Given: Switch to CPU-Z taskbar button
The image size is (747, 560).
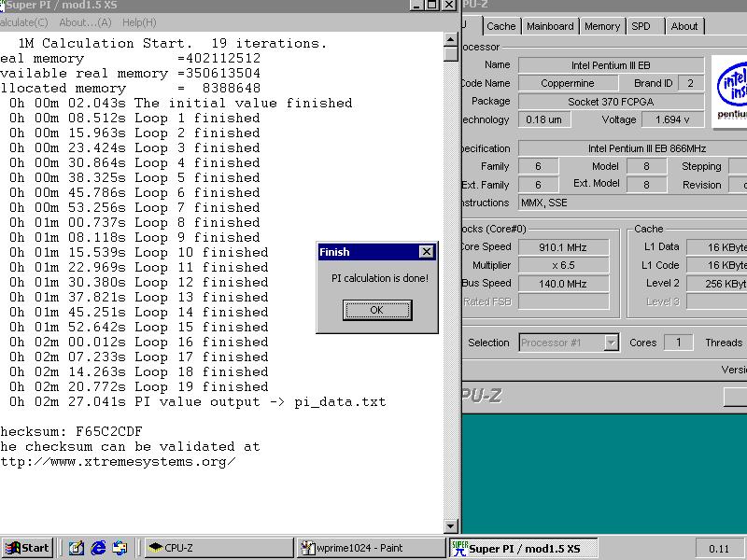Looking at the screenshot, I should [x=219, y=548].
